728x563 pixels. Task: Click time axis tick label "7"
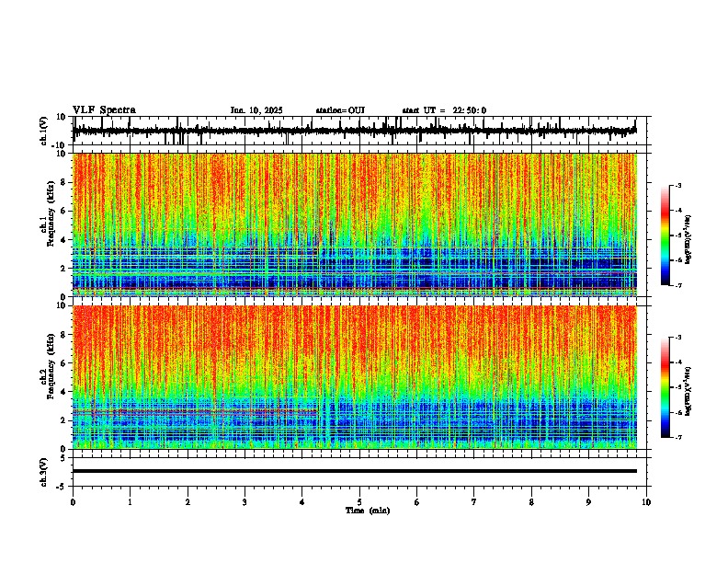(474, 502)
